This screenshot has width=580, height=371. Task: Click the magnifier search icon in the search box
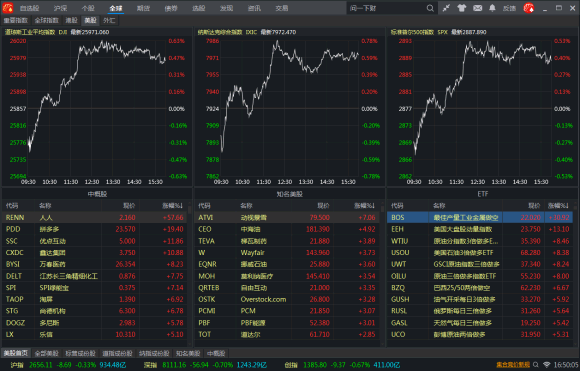coord(429,8)
